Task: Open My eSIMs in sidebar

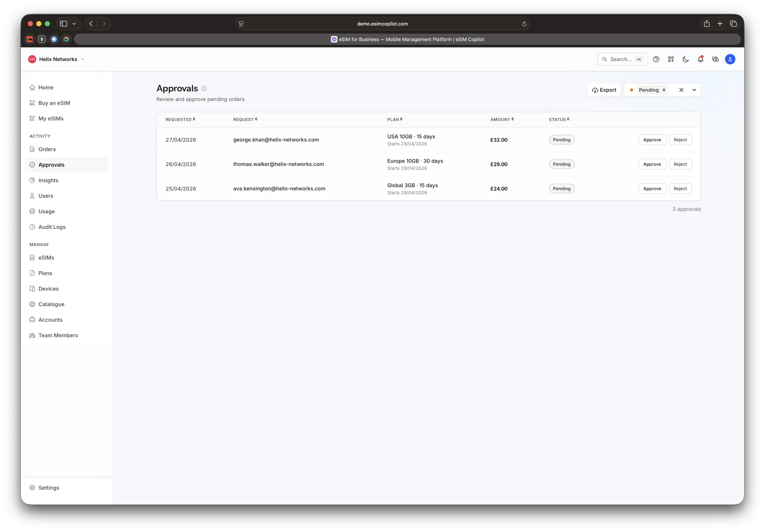Action: point(67,119)
